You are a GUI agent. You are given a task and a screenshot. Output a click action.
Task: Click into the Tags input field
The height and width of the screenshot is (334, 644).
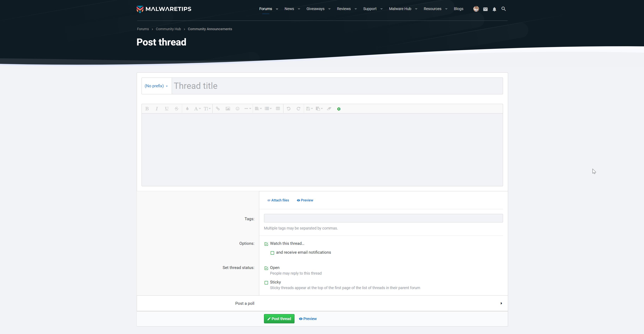coord(383,218)
